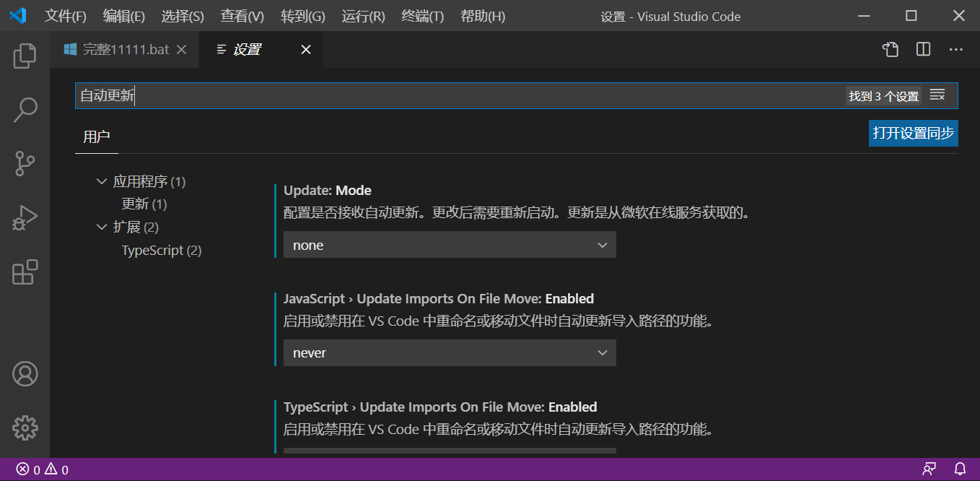Open the Accounts menu icon
The width and height of the screenshot is (980, 481).
(x=25, y=373)
